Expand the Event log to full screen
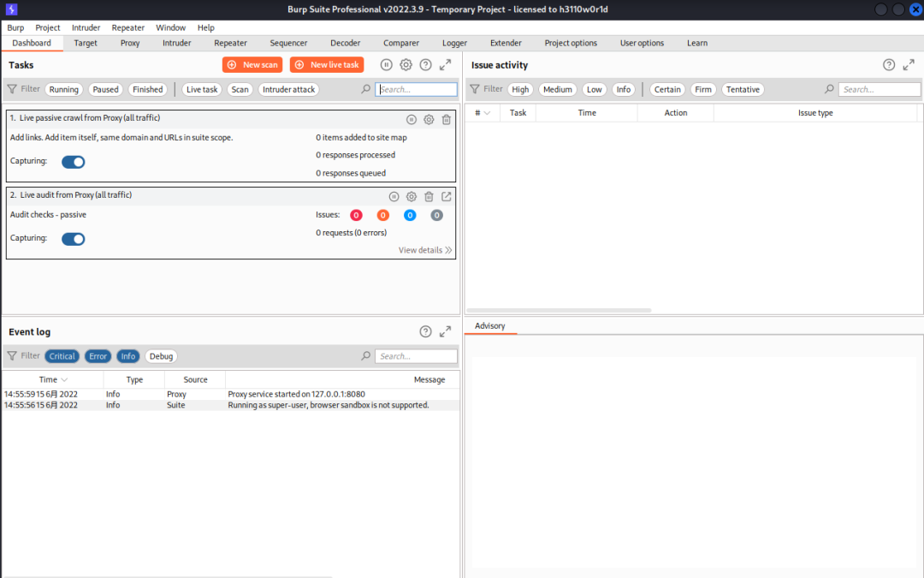This screenshot has height=578, width=924. coord(445,331)
